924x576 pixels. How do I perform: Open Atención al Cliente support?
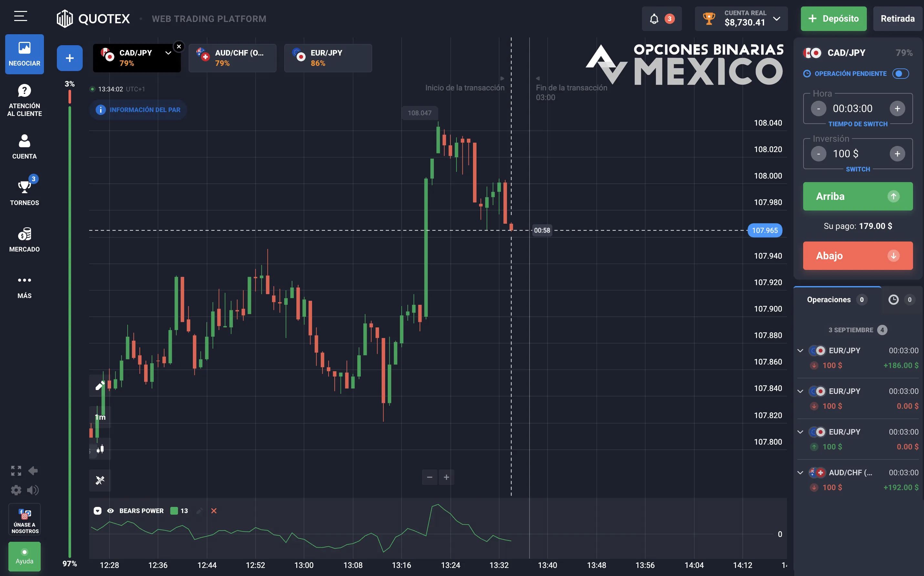[x=25, y=100]
